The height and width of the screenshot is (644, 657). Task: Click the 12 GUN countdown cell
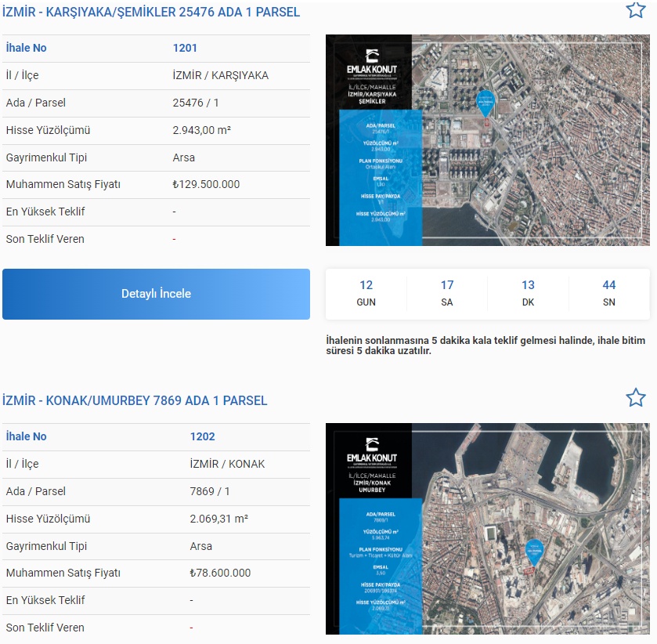(366, 294)
